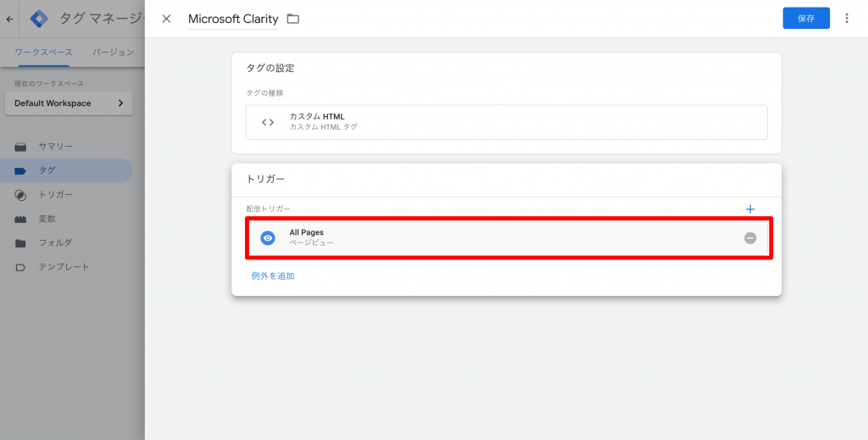Edit the Microsoft Clarity tag name

click(233, 19)
